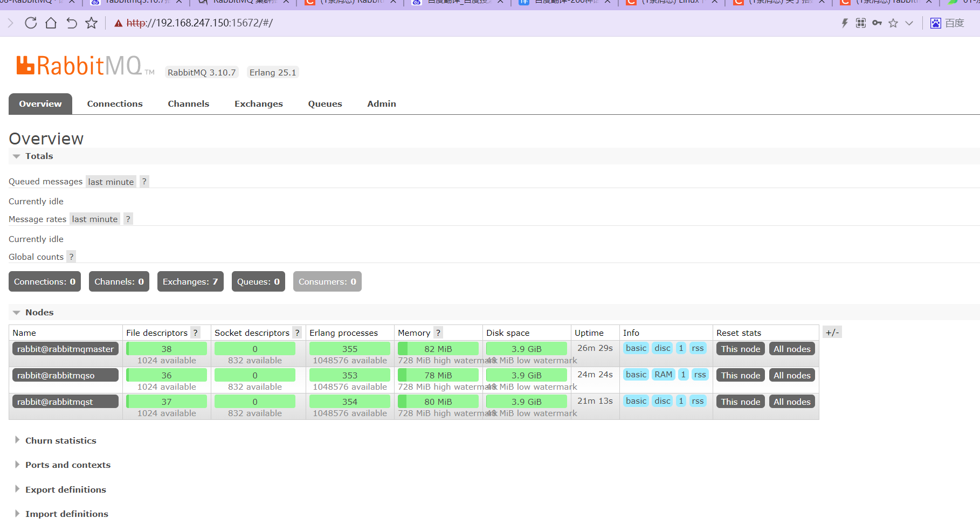
Task: Open node rabbit@rabbitmqst details
Action: [65, 402]
